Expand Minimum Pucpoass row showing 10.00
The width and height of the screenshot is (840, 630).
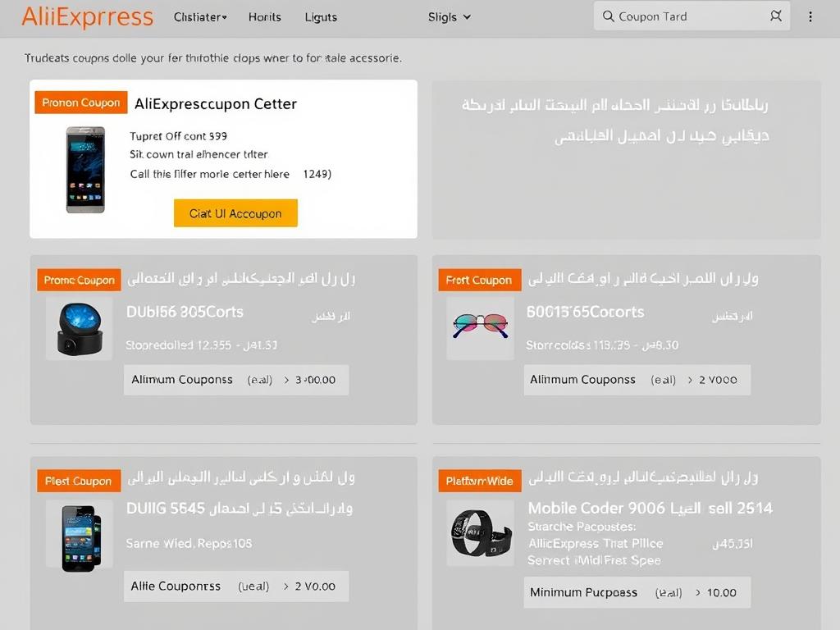[637, 592]
